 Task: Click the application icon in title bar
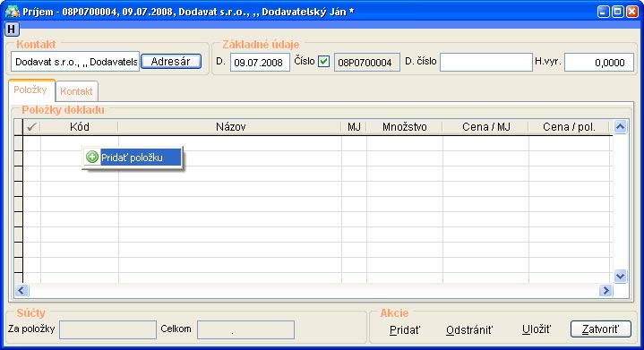coord(12,11)
